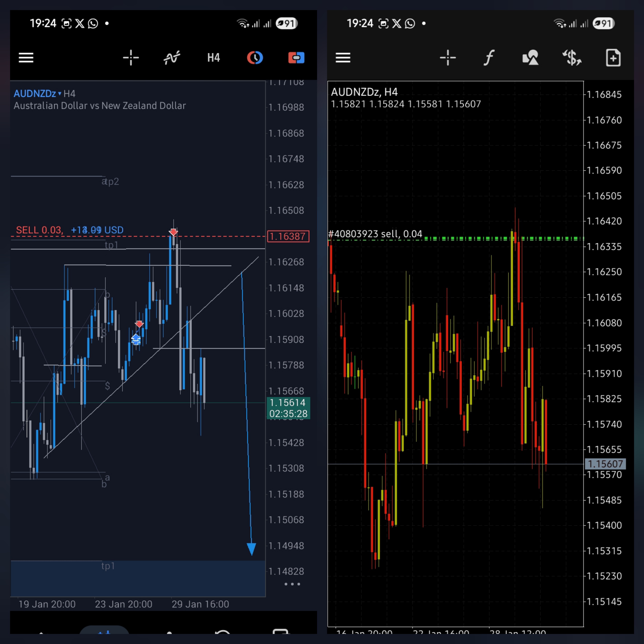The width and height of the screenshot is (644, 644).
Task: Tap the X app notification icon in left status bar
Action: pos(80,23)
